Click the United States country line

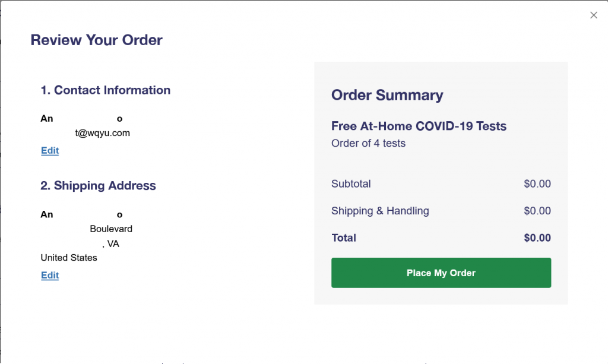[x=69, y=258]
